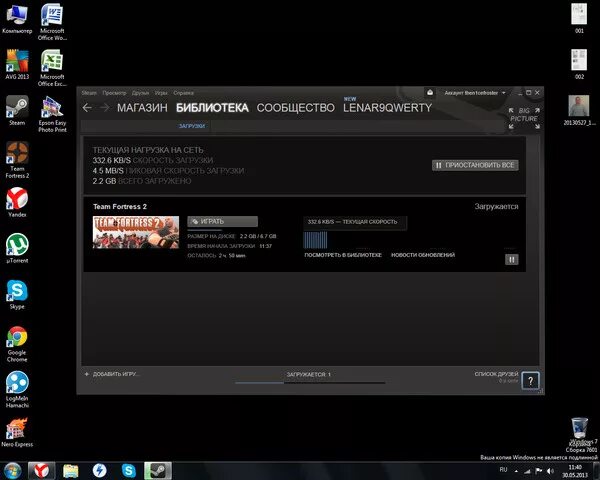Go to the Сообщество section
Screen dimensions: 600x480
295,108
